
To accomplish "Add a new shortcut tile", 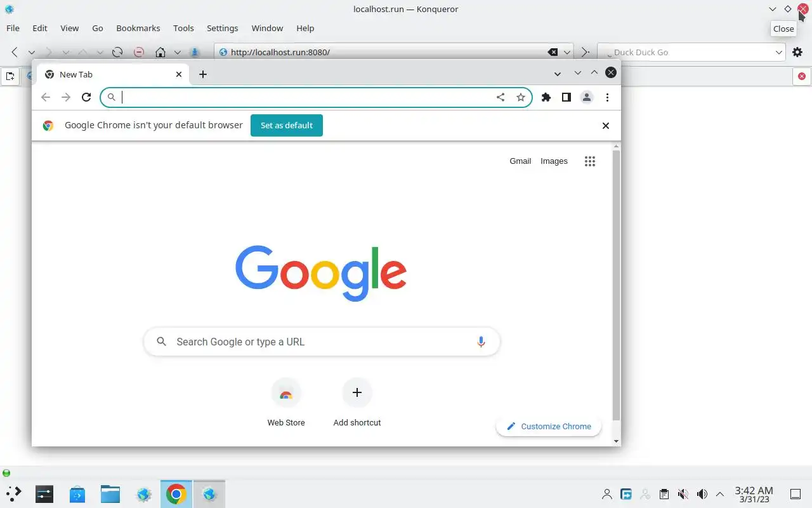I will [357, 403].
